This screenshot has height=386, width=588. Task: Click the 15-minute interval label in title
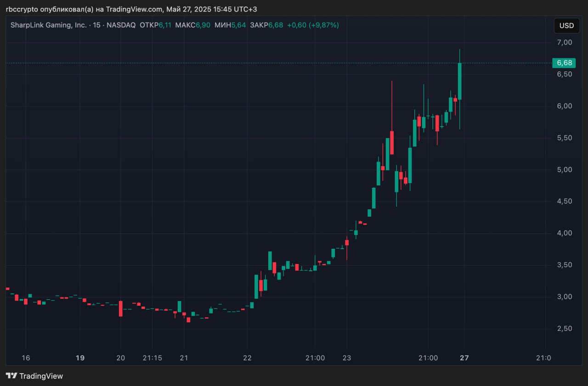coord(96,25)
